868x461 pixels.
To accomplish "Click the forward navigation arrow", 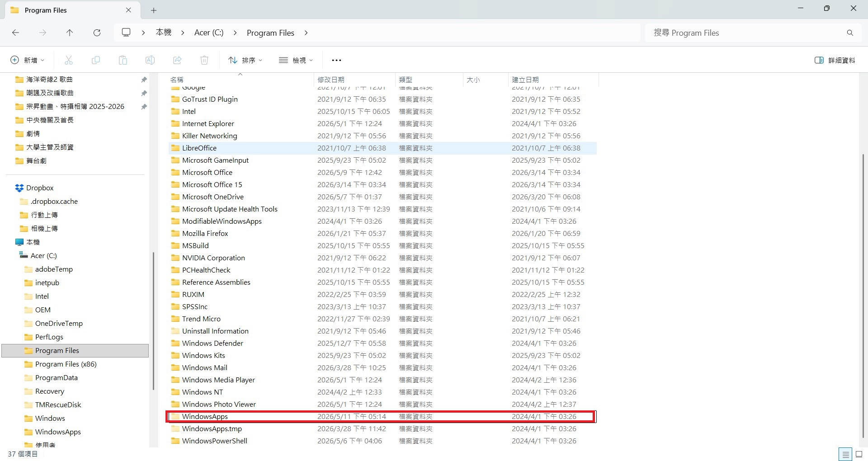I will [x=42, y=33].
